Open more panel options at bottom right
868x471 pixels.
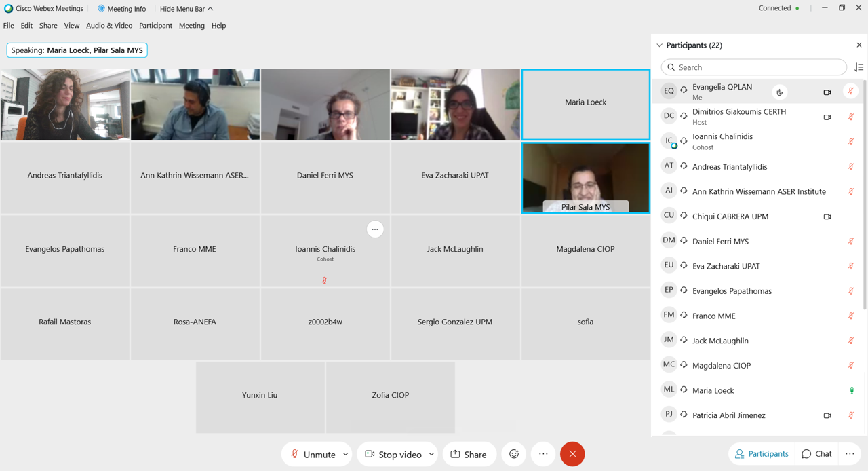[x=850, y=454]
